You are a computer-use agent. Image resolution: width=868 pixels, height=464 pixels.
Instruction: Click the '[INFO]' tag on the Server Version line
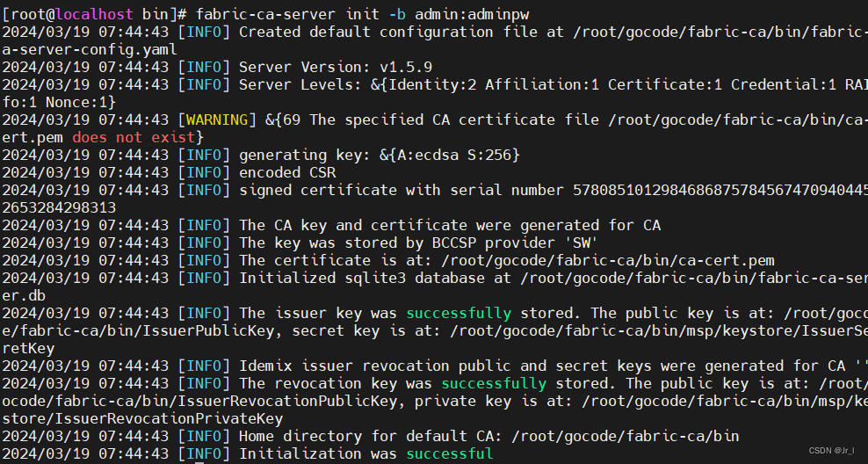coord(204,67)
